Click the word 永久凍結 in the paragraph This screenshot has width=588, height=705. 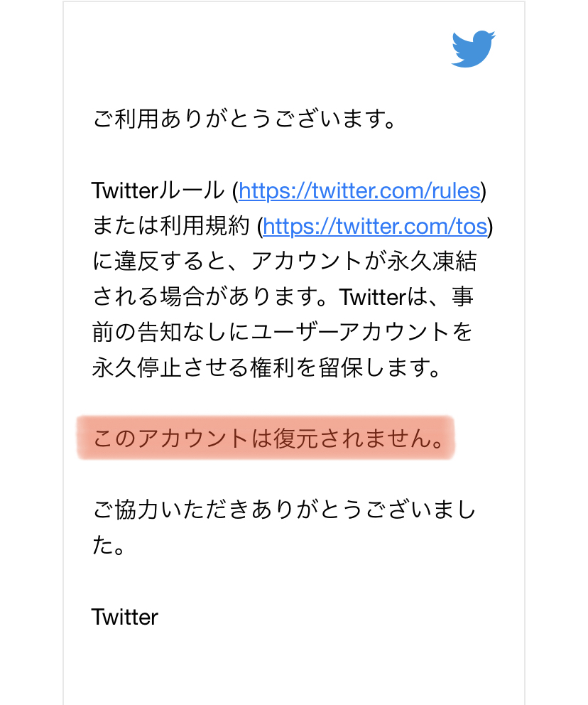click(432, 262)
